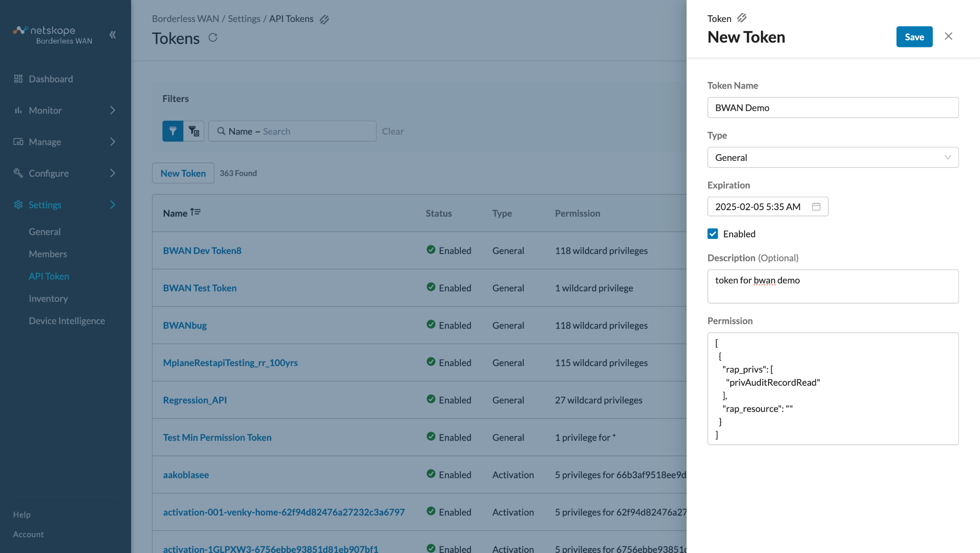
Task: Open activation-001-venky-home token link
Action: click(x=284, y=512)
